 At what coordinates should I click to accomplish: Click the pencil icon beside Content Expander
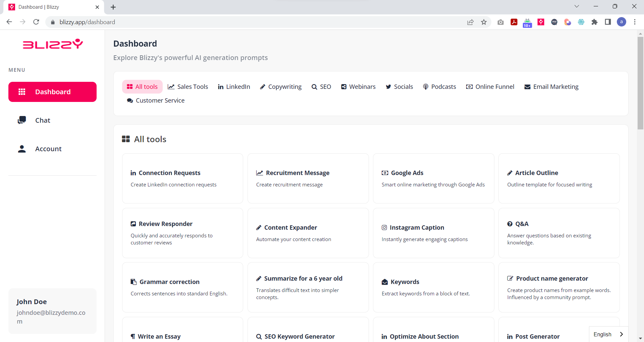coord(259,228)
